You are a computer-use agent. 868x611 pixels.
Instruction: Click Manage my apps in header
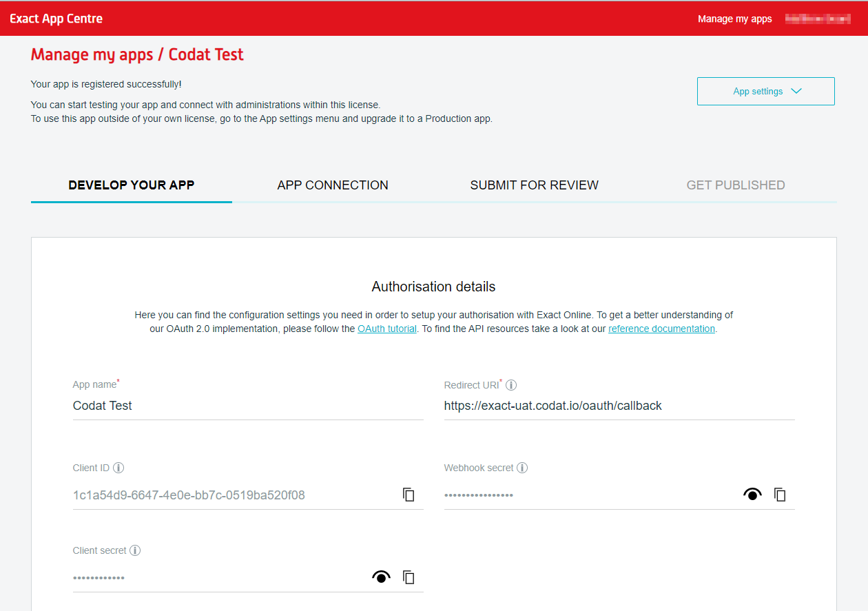coord(734,19)
